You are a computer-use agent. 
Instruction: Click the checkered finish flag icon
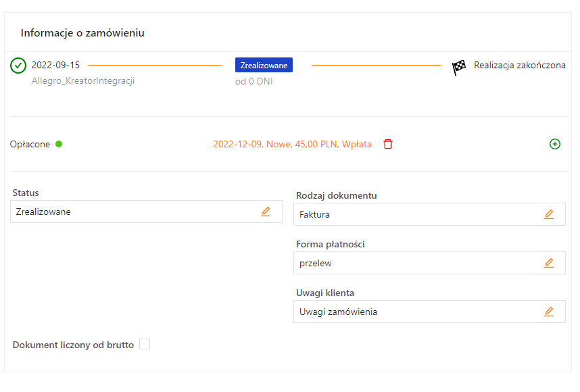(459, 67)
